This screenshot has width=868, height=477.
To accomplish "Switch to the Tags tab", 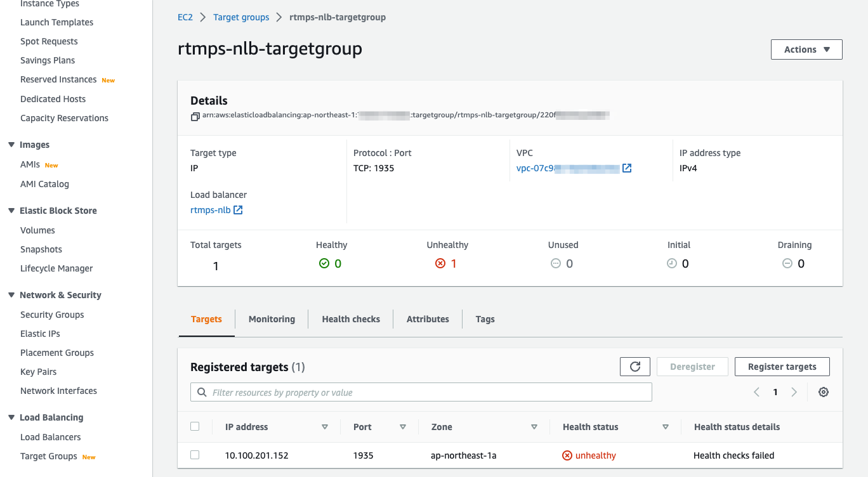I will tap(485, 319).
